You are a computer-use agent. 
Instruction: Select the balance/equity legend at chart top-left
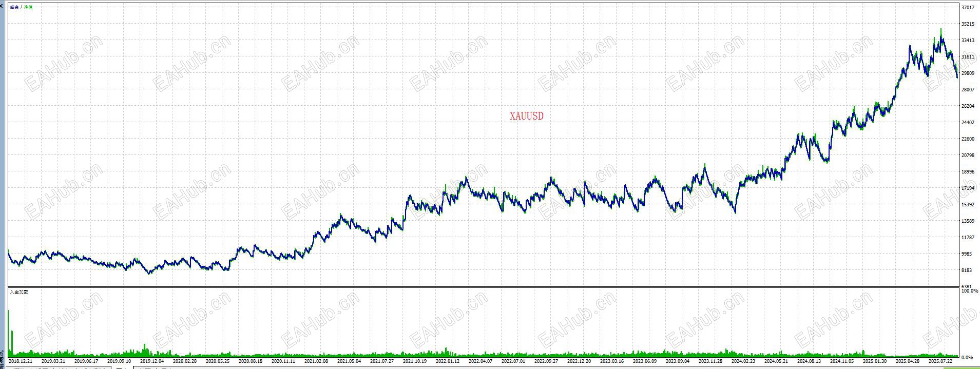click(21, 7)
